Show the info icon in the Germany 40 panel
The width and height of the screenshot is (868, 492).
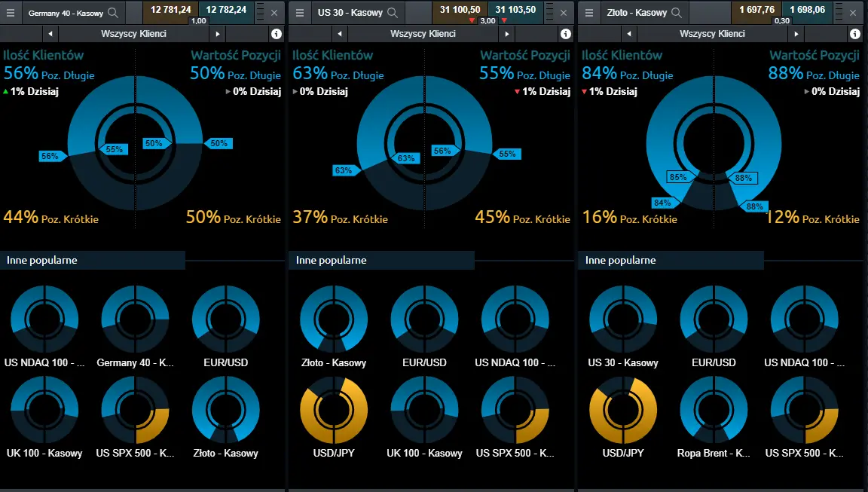(277, 34)
